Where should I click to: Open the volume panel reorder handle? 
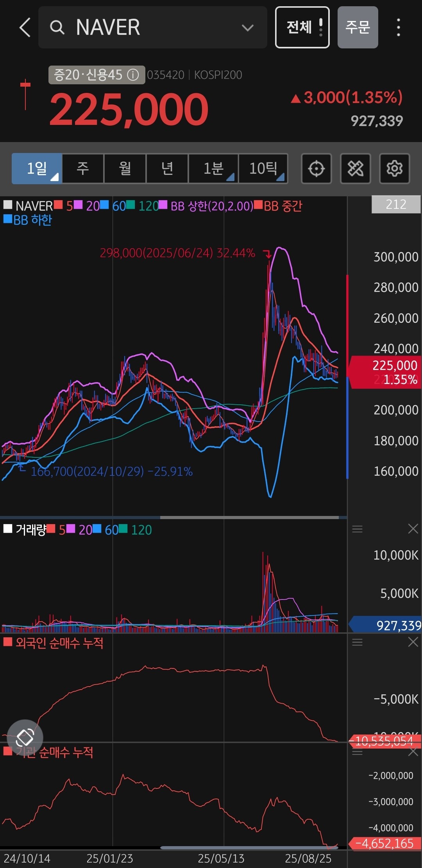[x=357, y=529]
